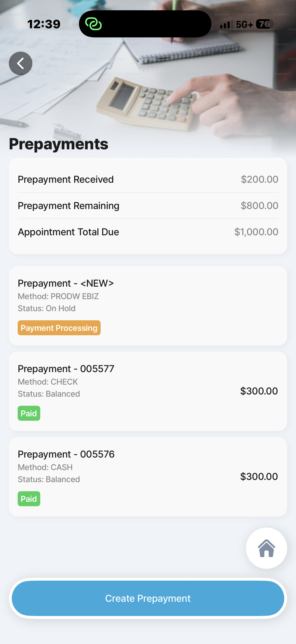Select the Appointment Total Due row
The height and width of the screenshot is (644, 296).
[x=148, y=232]
